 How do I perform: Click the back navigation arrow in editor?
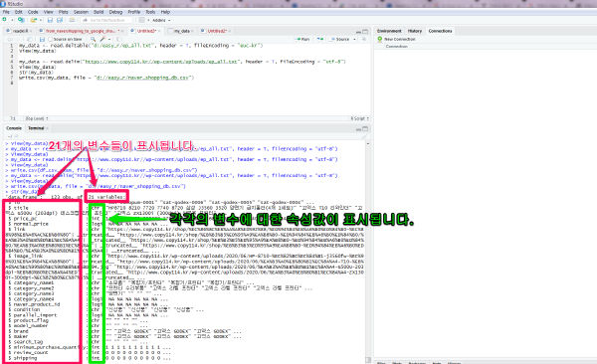click(10, 39)
